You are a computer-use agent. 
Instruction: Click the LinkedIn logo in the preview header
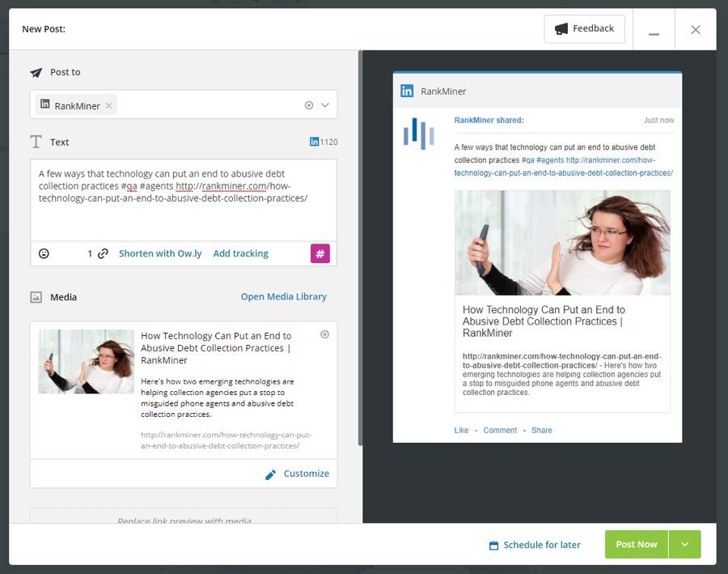(407, 91)
